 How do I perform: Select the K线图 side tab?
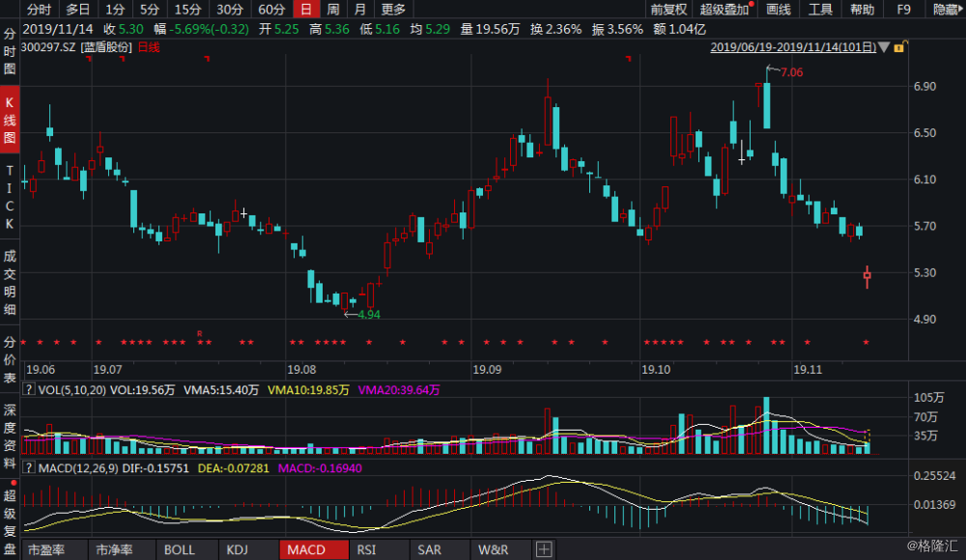(x=10, y=120)
